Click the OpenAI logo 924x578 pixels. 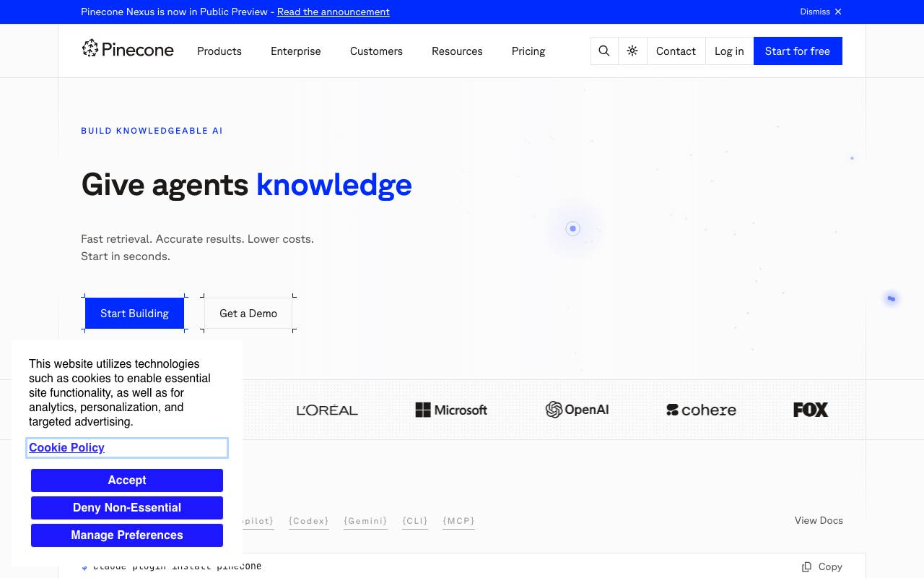[577, 410]
